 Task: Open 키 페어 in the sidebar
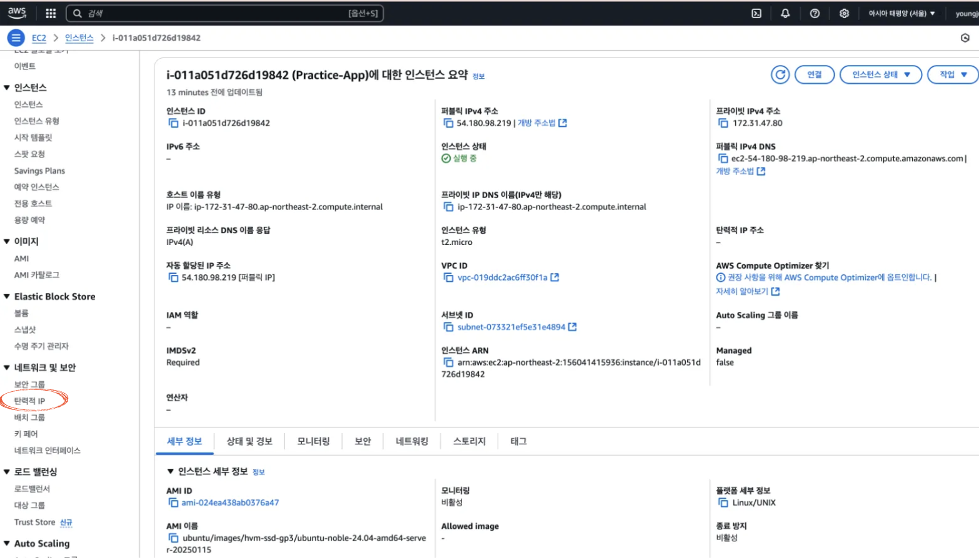[26, 434]
